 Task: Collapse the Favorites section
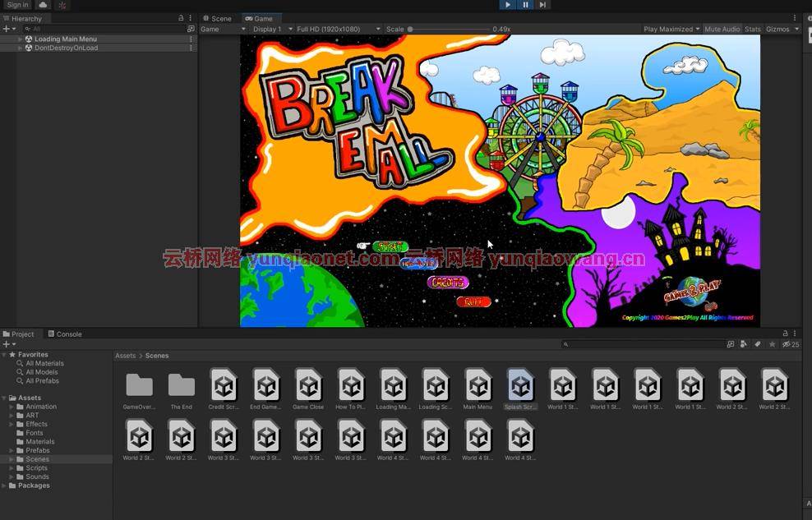[x=4, y=354]
